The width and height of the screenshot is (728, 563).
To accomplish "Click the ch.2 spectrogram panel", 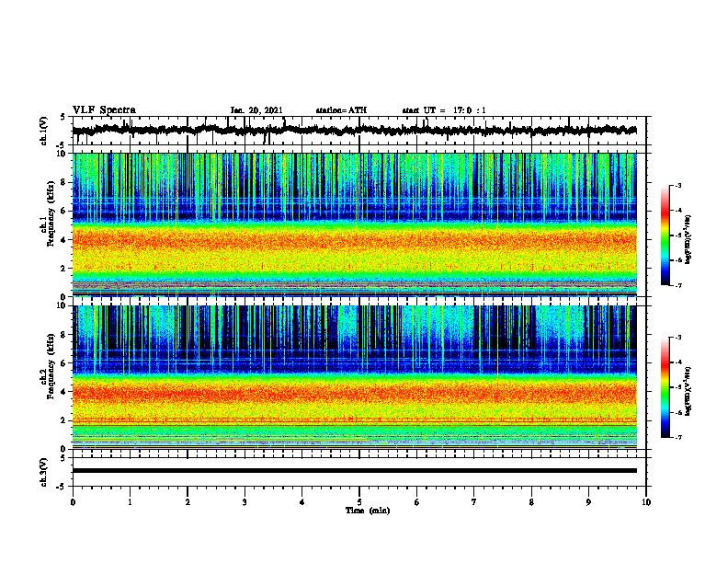I will 355,377.
